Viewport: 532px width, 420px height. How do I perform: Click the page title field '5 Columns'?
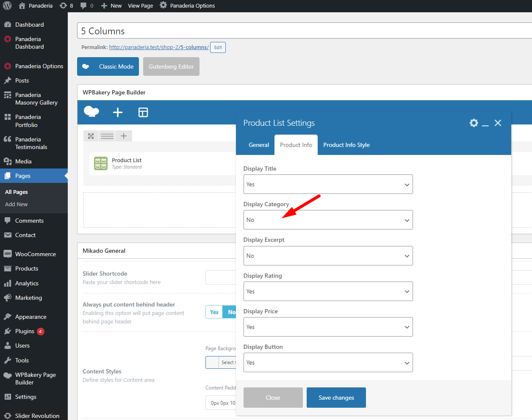[305, 31]
